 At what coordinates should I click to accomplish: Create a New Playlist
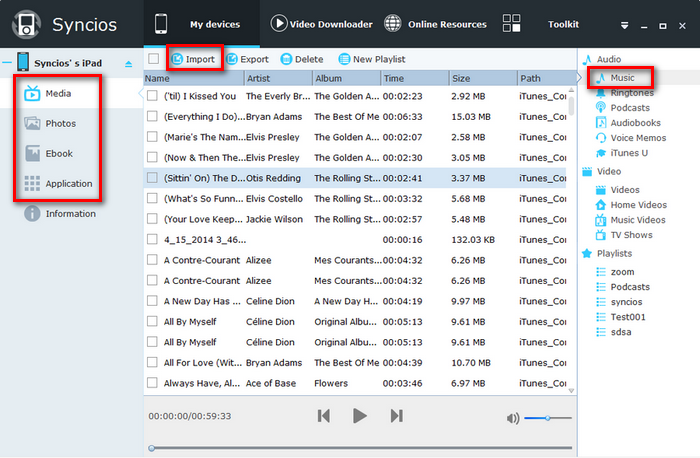pyautogui.click(x=372, y=59)
